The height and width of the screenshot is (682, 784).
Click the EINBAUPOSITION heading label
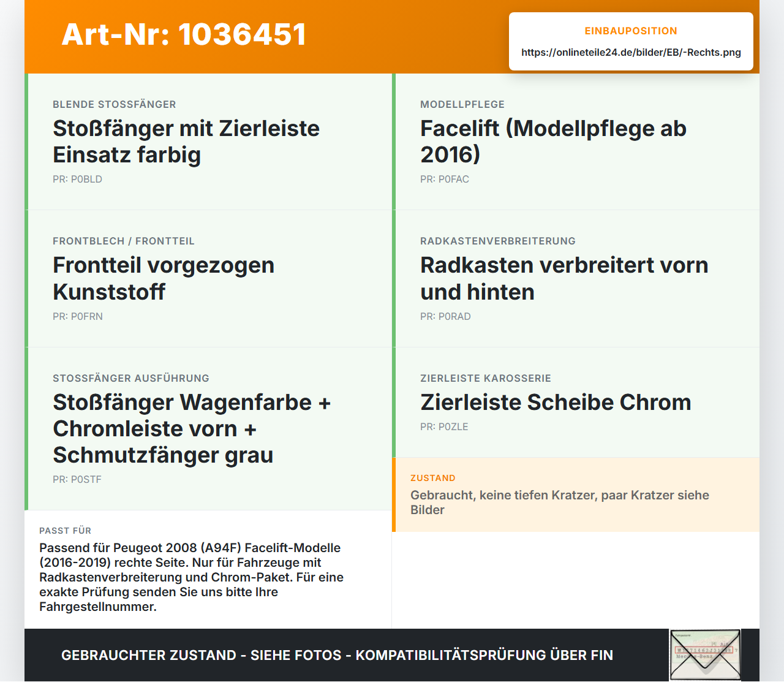tap(631, 31)
